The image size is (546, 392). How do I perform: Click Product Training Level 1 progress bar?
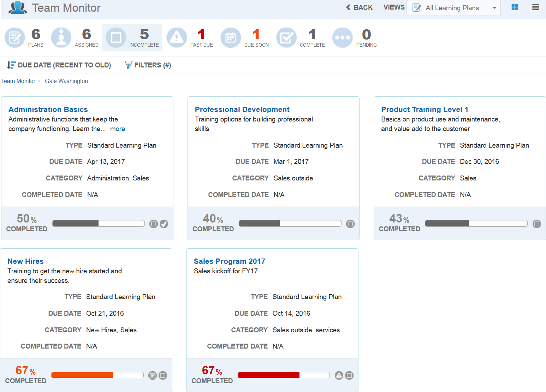tap(476, 223)
